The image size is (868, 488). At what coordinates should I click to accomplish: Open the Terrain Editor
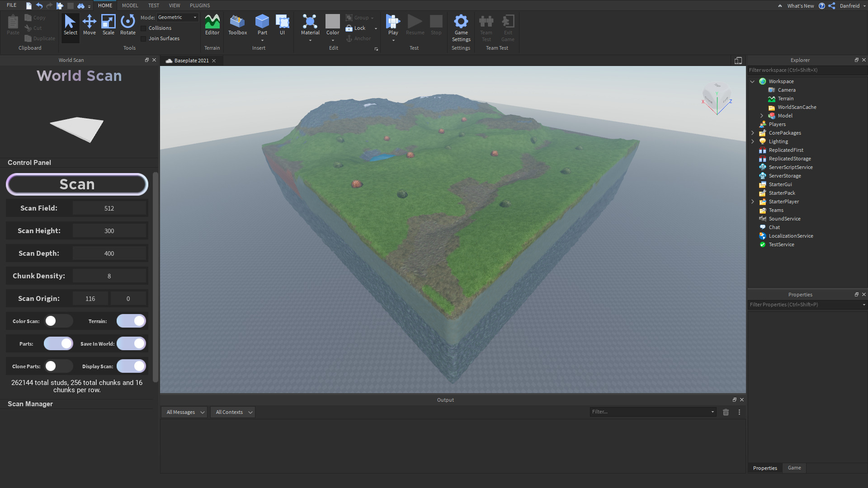[x=212, y=24]
